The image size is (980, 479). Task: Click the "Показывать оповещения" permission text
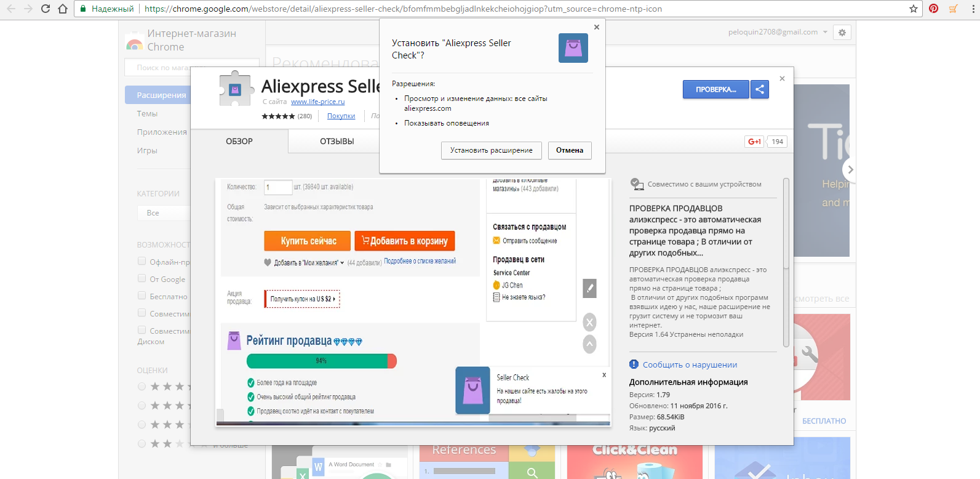447,123
